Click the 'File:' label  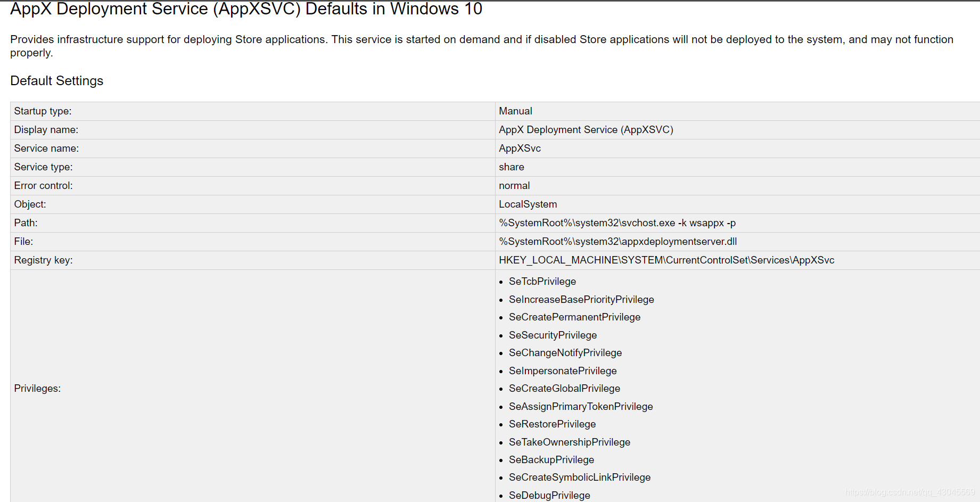click(x=23, y=242)
